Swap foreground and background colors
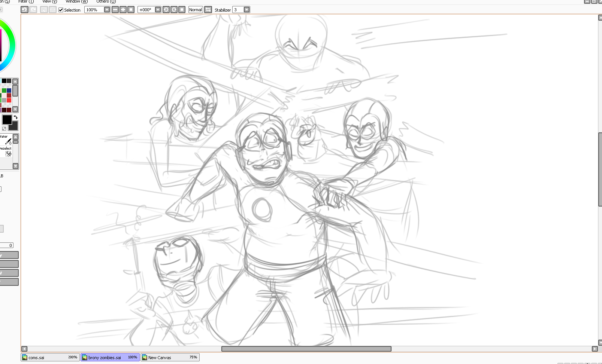The height and width of the screenshot is (364, 602). [x=16, y=117]
